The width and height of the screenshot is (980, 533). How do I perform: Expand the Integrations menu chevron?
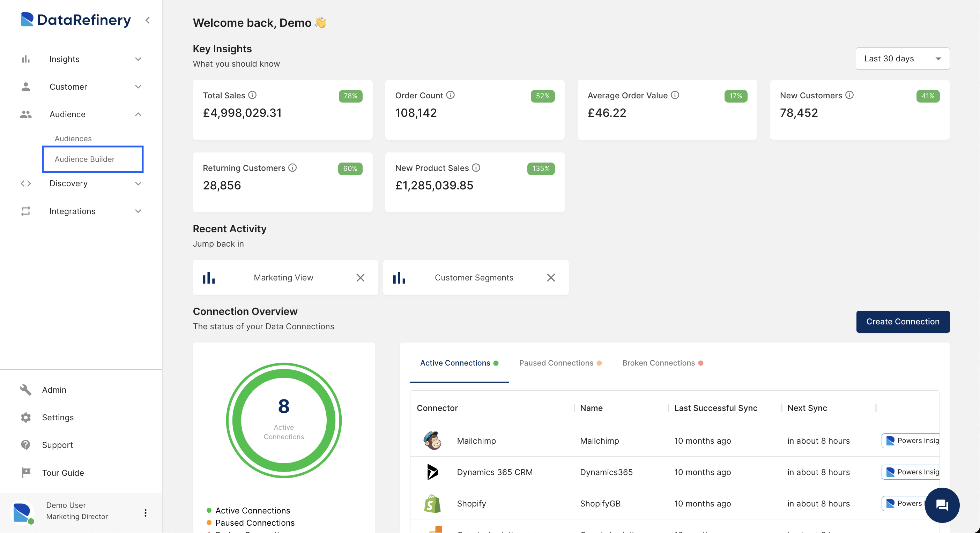tap(138, 211)
